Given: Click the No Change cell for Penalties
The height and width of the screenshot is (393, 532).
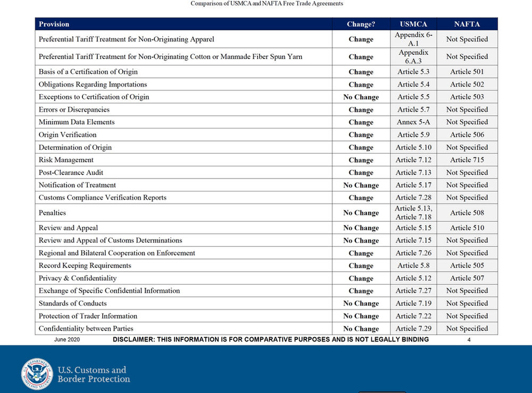Looking at the screenshot, I should pyautogui.click(x=361, y=213).
